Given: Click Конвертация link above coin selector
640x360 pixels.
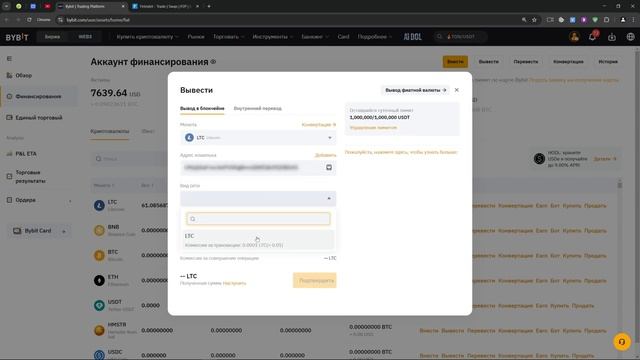Looking at the screenshot, I should [x=319, y=124].
